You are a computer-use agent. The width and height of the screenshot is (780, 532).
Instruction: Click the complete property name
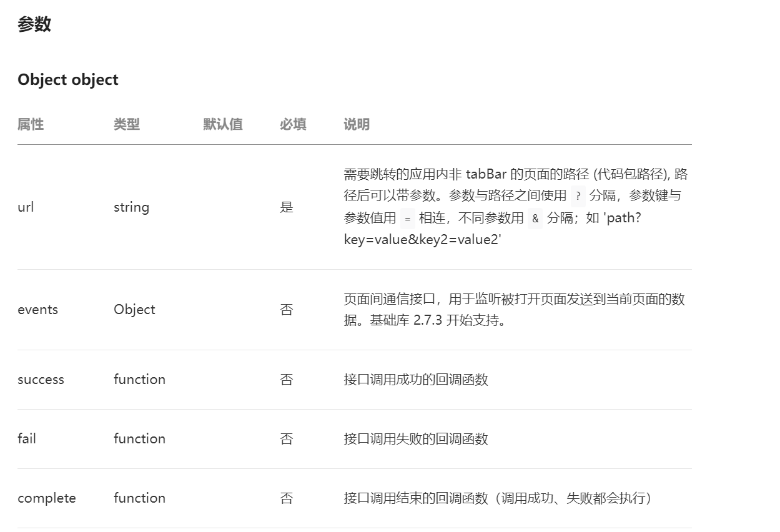coord(47,498)
